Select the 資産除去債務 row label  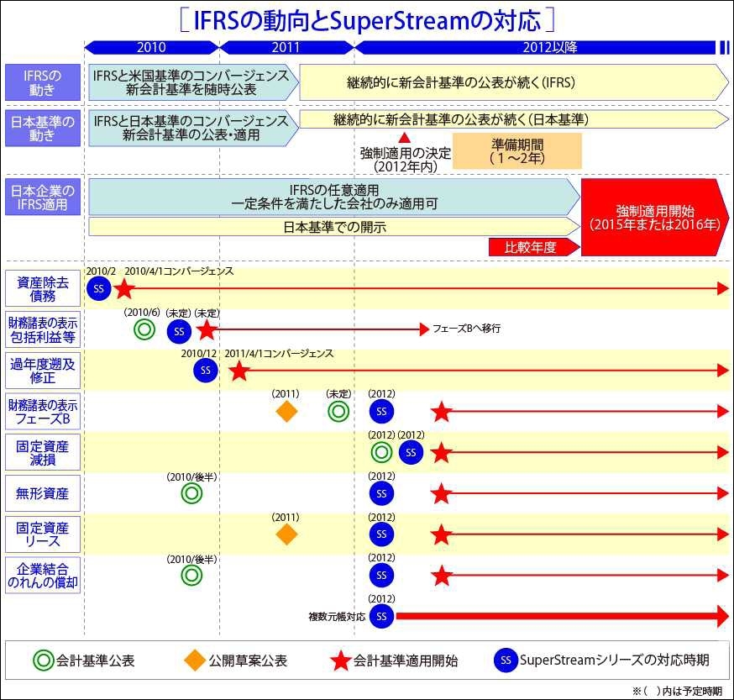(43, 288)
